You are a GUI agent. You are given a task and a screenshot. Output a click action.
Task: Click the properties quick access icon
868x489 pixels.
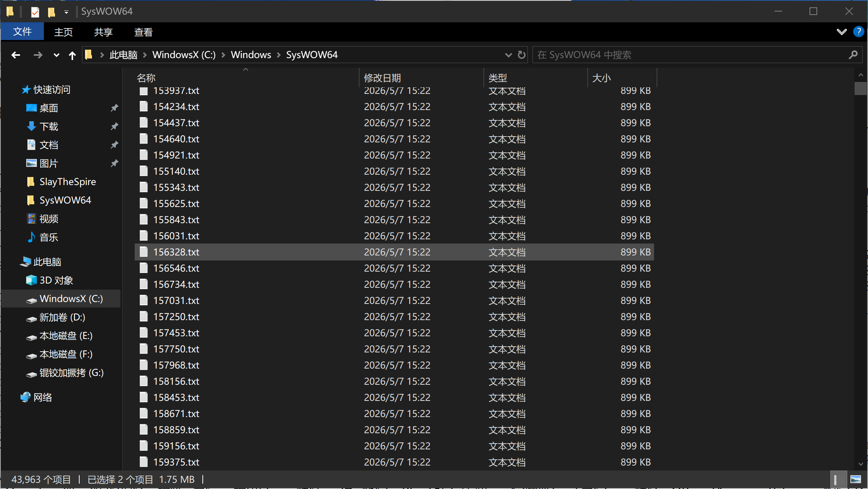pos(35,12)
